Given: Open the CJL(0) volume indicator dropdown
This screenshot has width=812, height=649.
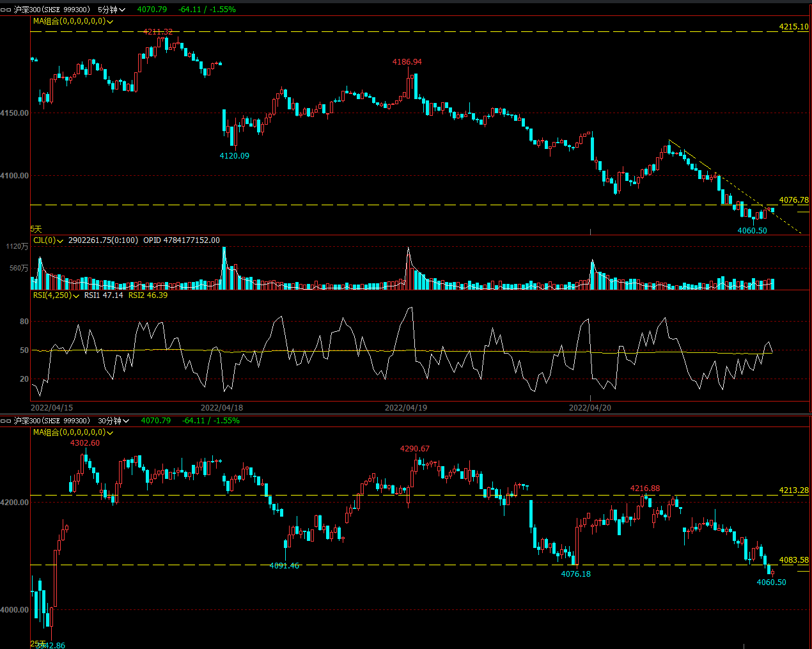Looking at the screenshot, I should click(x=60, y=241).
